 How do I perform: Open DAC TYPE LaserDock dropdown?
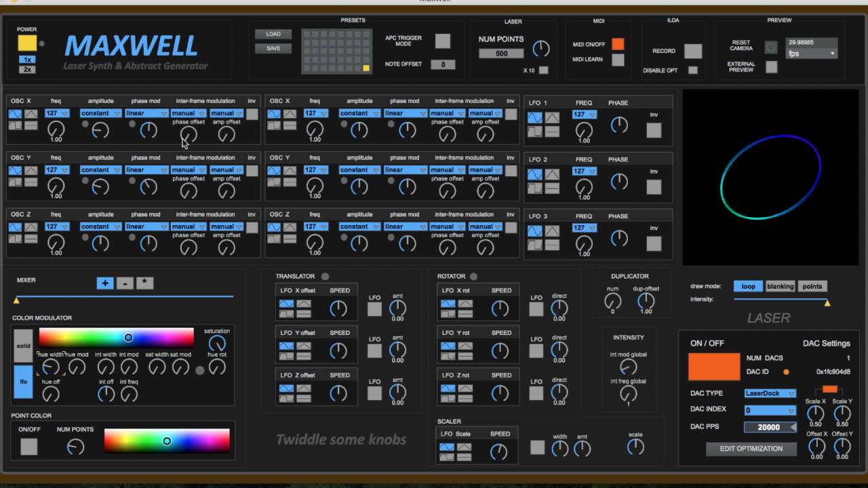coord(770,393)
